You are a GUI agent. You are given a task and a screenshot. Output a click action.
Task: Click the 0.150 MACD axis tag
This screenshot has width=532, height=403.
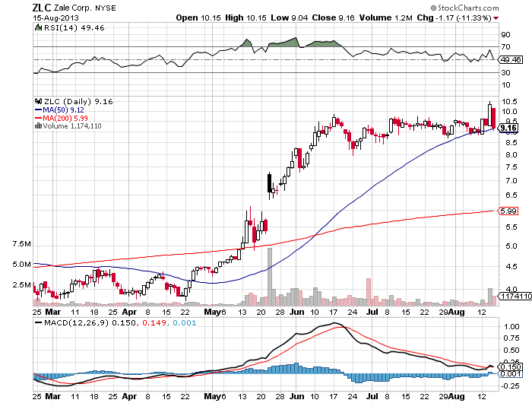pos(510,367)
